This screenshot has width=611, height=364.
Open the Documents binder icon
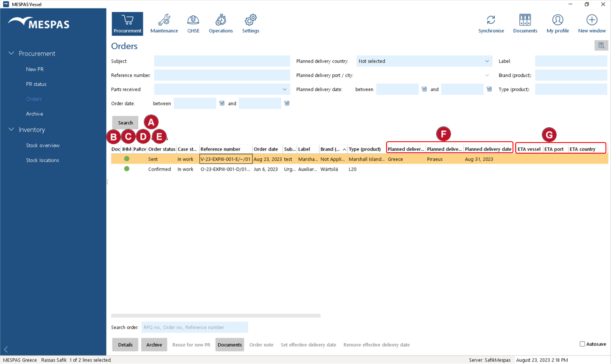[x=525, y=20]
